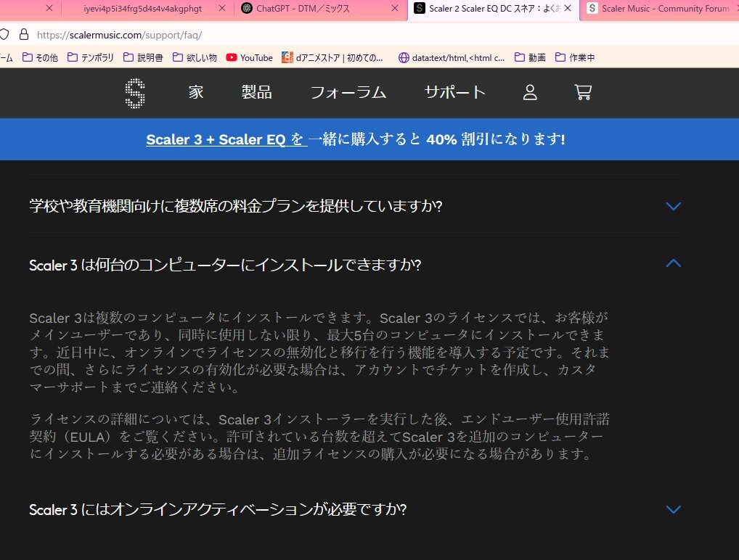Open the サポート navigation menu
The image size is (739, 560).
click(455, 92)
